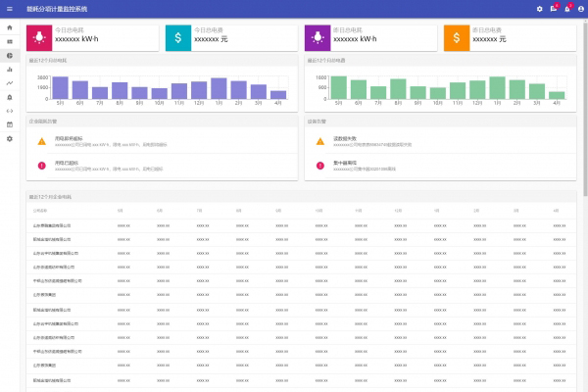Click the 10月 bar in purple chart
Screen dimensions: 588x392
pyautogui.click(x=160, y=94)
